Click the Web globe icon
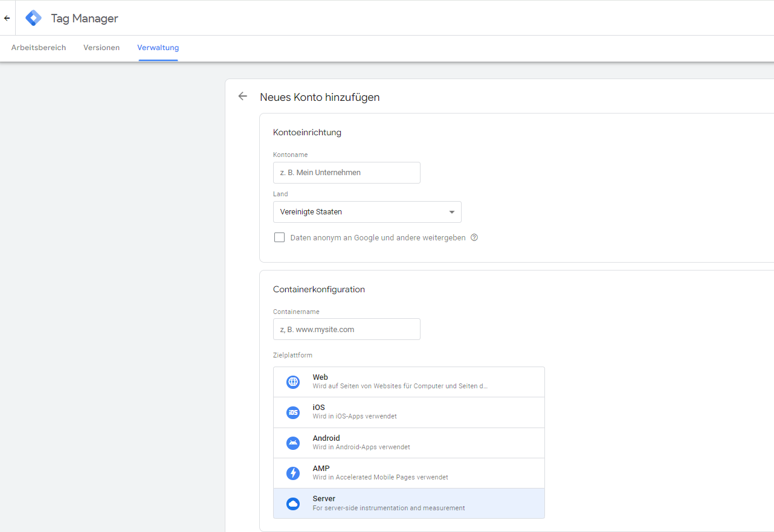This screenshot has width=774, height=532. 293,382
